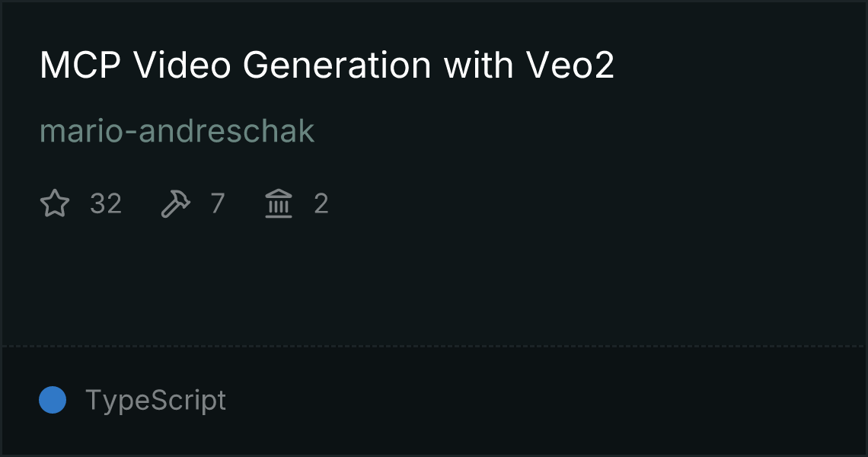Click the word "MCP" in the title
Image resolution: width=868 pixels, height=457 pixels.
point(81,66)
